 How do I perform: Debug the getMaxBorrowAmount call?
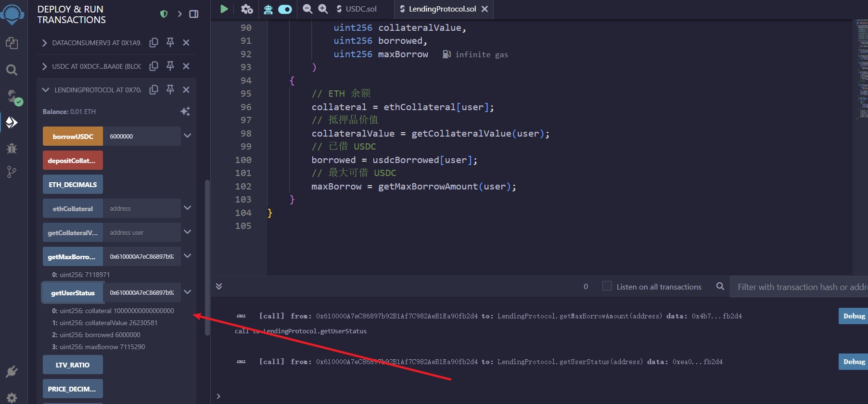pyautogui.click(x=854, y=316)
